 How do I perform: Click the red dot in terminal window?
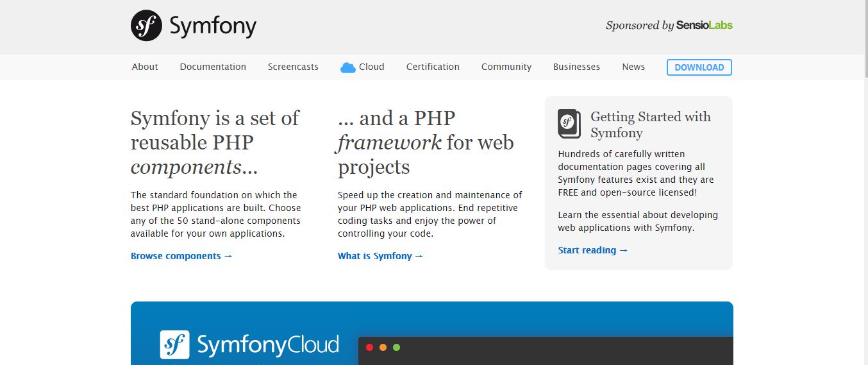pos(369,347)
